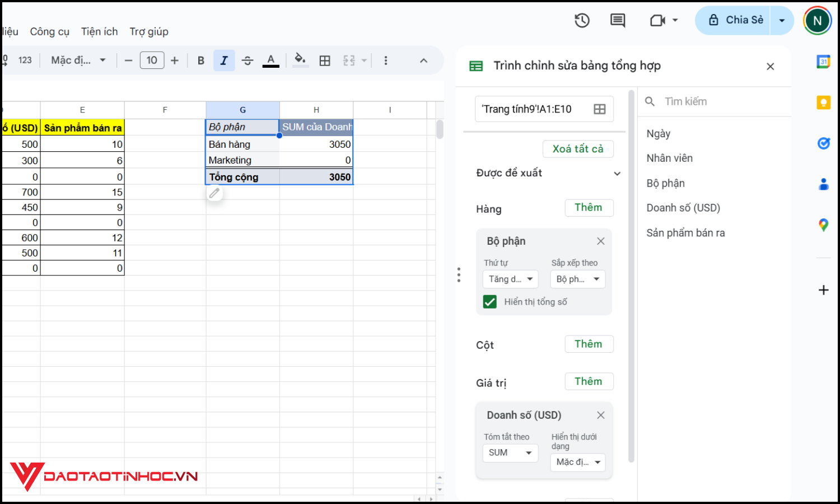
Task: Toggle bold formatting in toolbar
Action: tap(200, 60)
